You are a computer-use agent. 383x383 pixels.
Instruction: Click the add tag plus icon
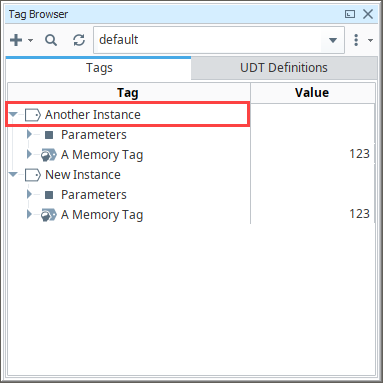[x=16, y=40]
